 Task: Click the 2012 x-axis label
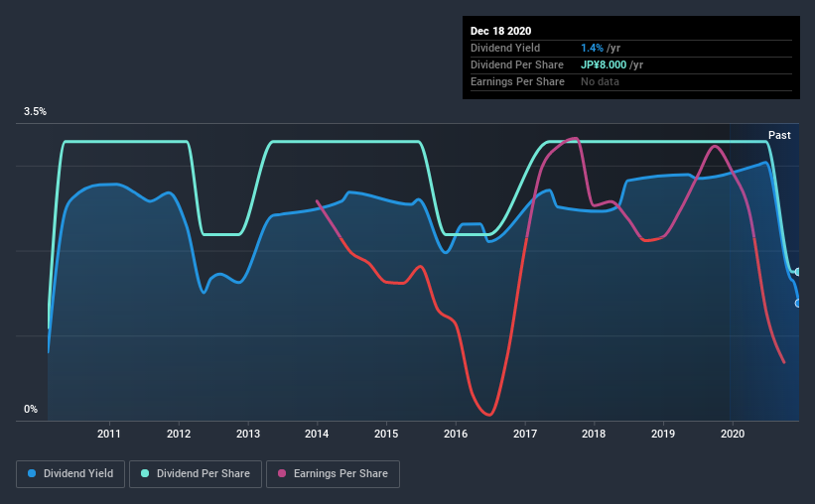coord(179,434)
